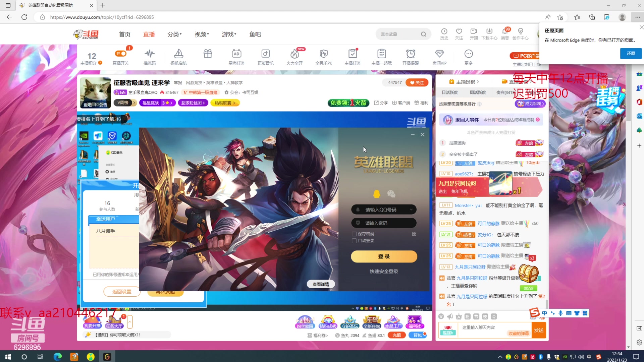Click 查看详情 button on login splash
Viewport: 644px width, 362px height.
tap(321, 284)
